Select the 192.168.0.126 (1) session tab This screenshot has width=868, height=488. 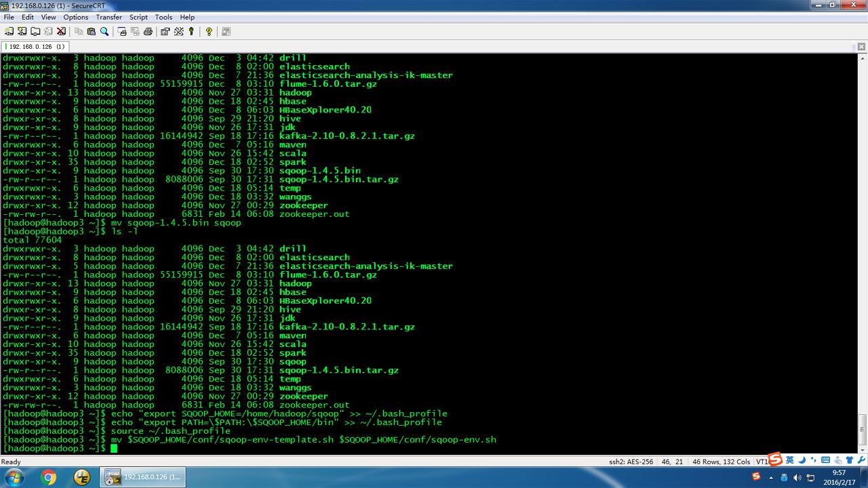(37, 47)
